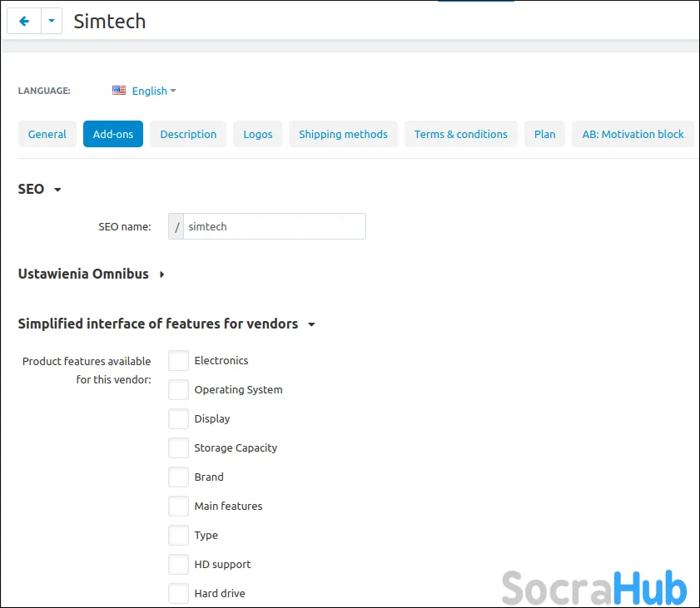This screenshot has width=700, height=608.
Task: Open AB: Motivation block tab
Action: pyautogui.click(x=633, y=134)
